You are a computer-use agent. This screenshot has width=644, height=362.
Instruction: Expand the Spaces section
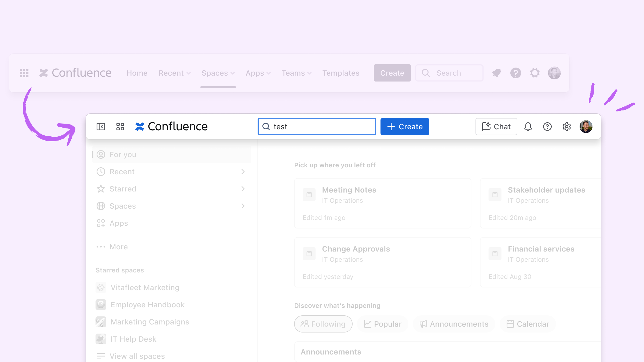243,206
